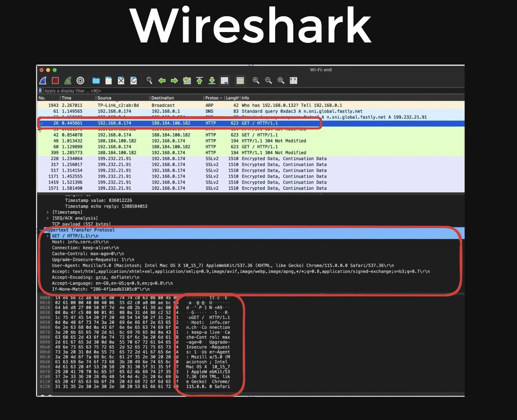Go forward in packet history arrow

coord(174,81)
